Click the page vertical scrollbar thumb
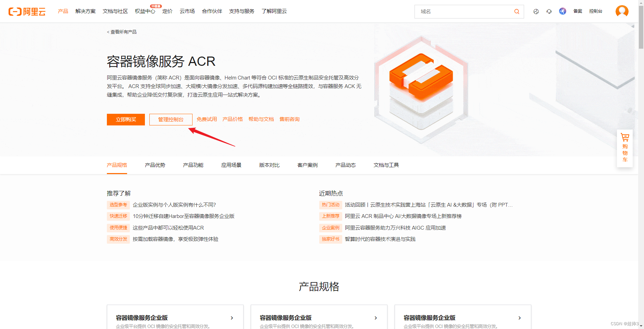 [x=641, y=27]
